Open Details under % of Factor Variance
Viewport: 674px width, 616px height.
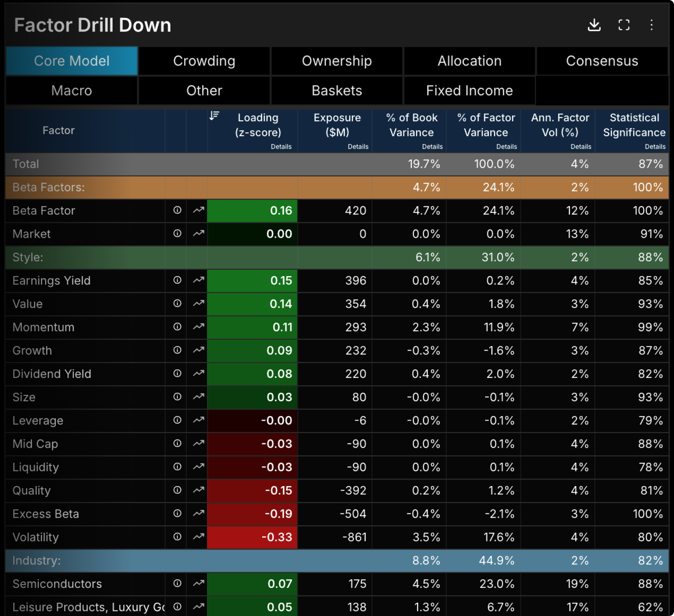[506, 147]
